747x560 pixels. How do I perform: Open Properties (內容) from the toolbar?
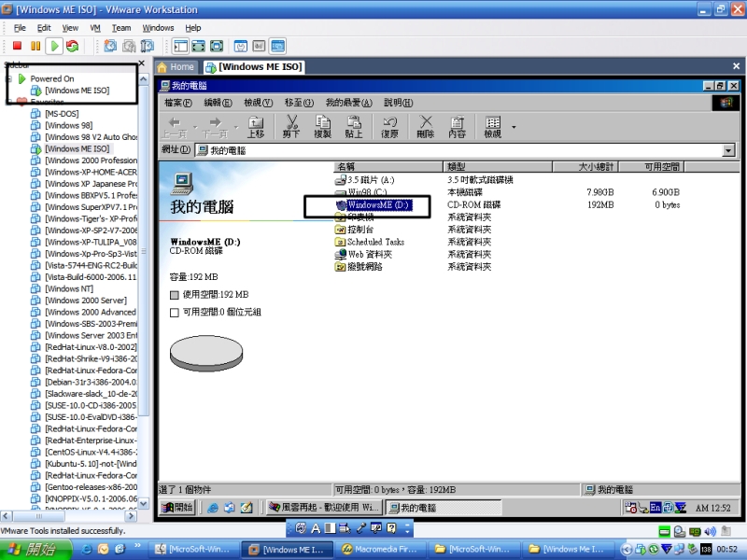click(457, 127)
